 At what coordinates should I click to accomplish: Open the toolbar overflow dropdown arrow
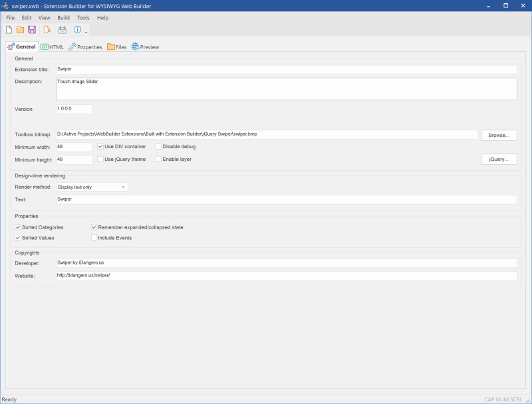pos(86,31)
